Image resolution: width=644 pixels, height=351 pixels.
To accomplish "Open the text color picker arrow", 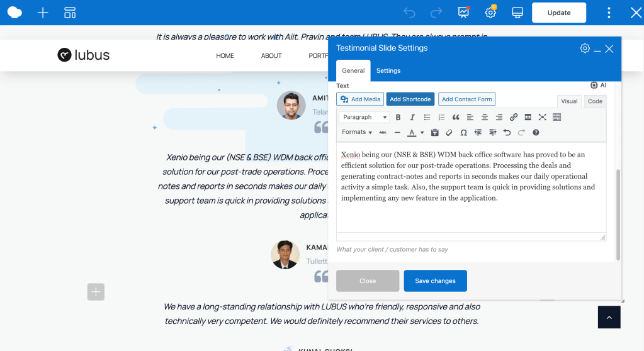I will [x=422, y=133].
